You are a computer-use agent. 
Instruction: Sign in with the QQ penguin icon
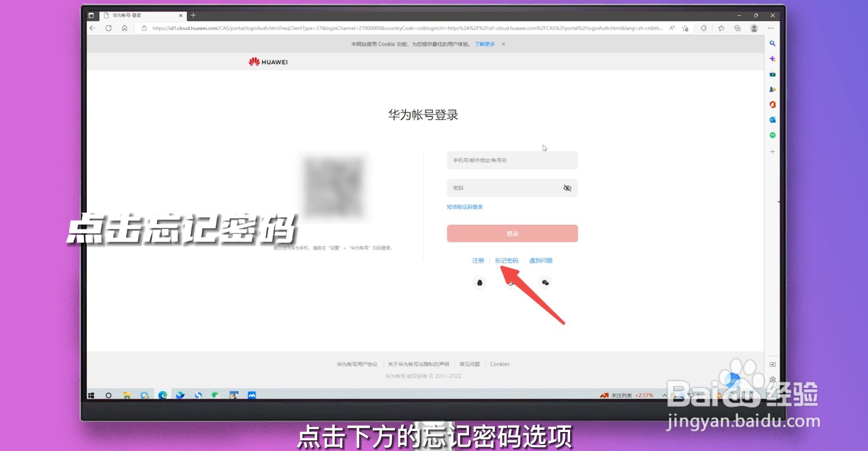[480, 282]
